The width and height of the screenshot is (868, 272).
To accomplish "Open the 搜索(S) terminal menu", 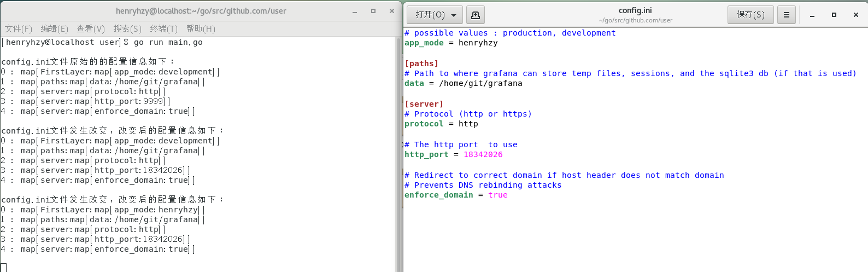I will pyautogui.click(x=127, y=29).
